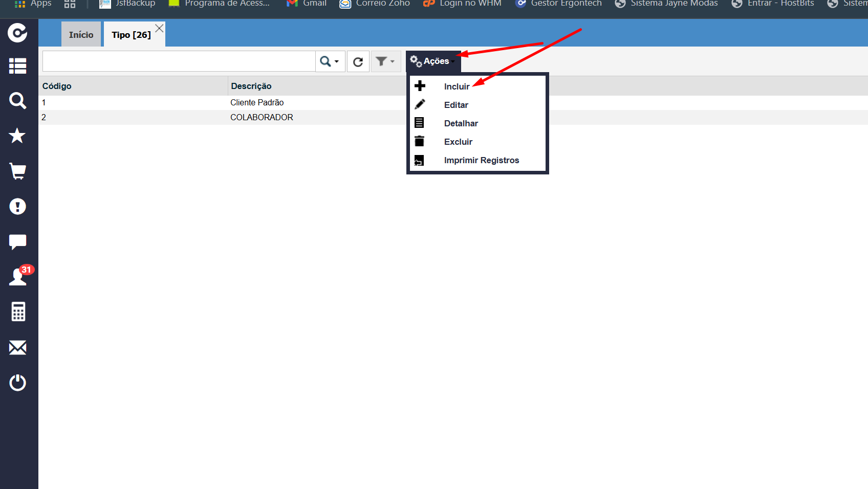Open the chat bubble icon in sidebar
Screen dimensions: 868x489
pyautogui.click(x=17, y=241)
